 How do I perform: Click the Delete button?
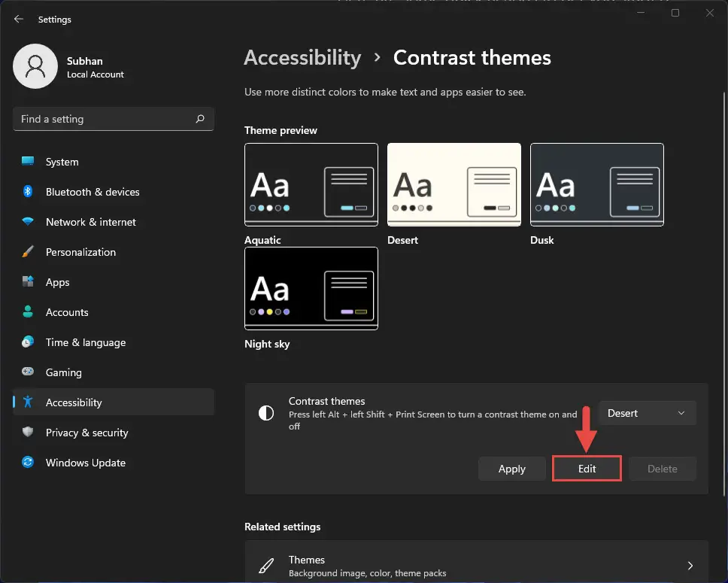click(662, 469)
